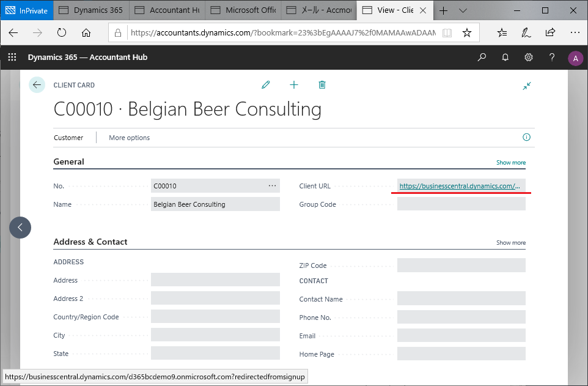Open the Dynamics 365 app launcher waffle
The height and width of the screenshot is (386, 588).
(12, 57)
